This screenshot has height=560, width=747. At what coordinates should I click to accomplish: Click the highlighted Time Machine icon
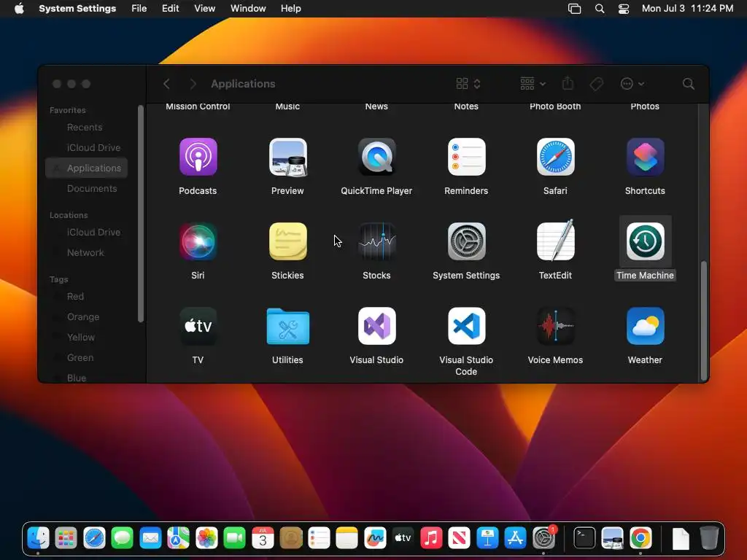click(645, 242)
